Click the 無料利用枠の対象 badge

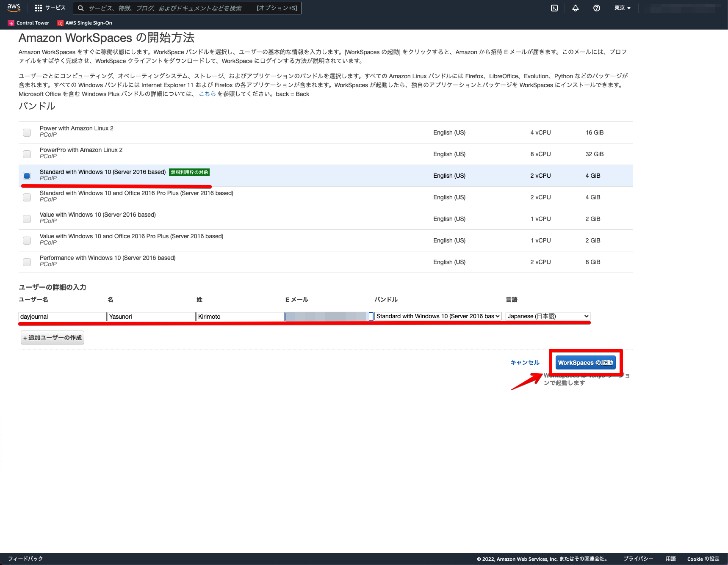(189, 172)
